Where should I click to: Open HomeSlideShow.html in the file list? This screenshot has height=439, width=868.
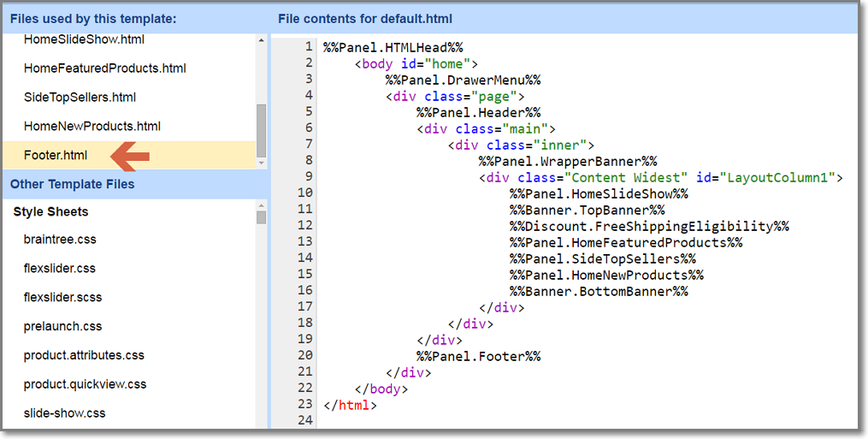point(84,39)
